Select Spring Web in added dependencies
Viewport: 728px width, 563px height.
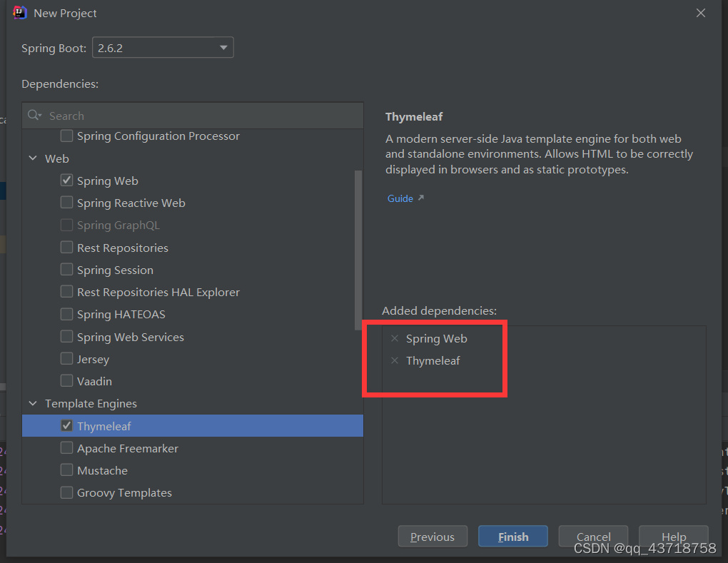436,339
